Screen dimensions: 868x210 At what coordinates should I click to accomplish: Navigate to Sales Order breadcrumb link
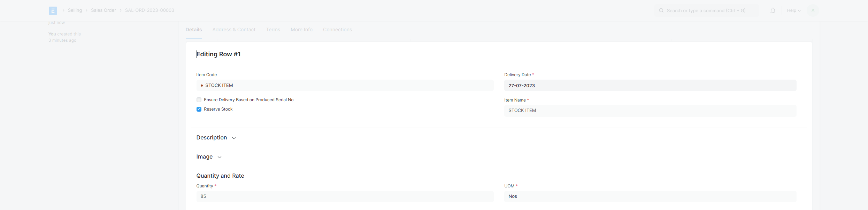coord(103,10)
